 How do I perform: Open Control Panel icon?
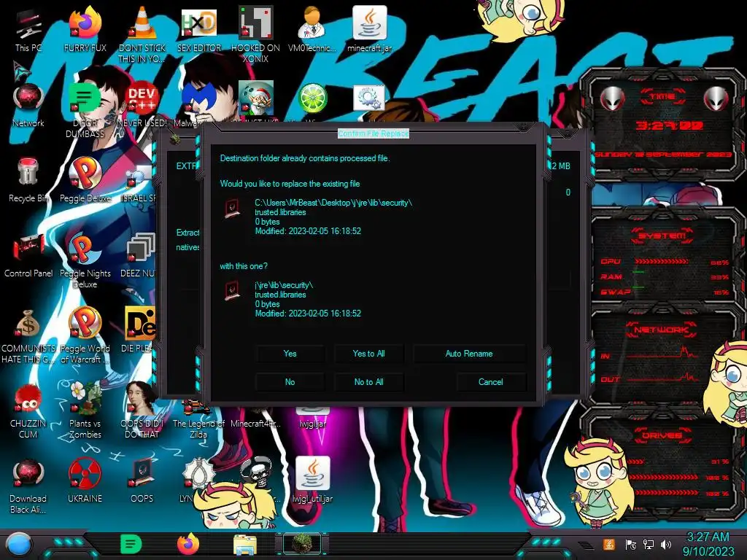tap(28, 256)
